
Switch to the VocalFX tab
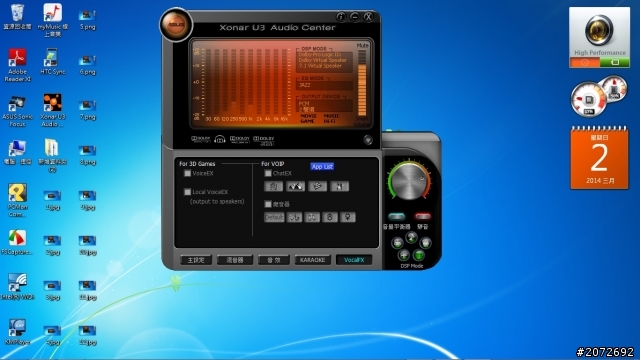coord(354,260)
